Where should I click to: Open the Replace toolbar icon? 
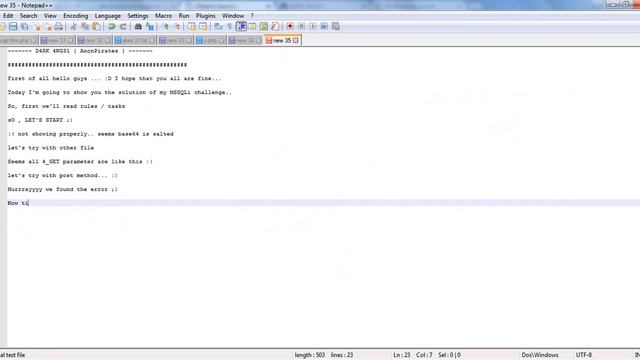click(x=150, y=27)
